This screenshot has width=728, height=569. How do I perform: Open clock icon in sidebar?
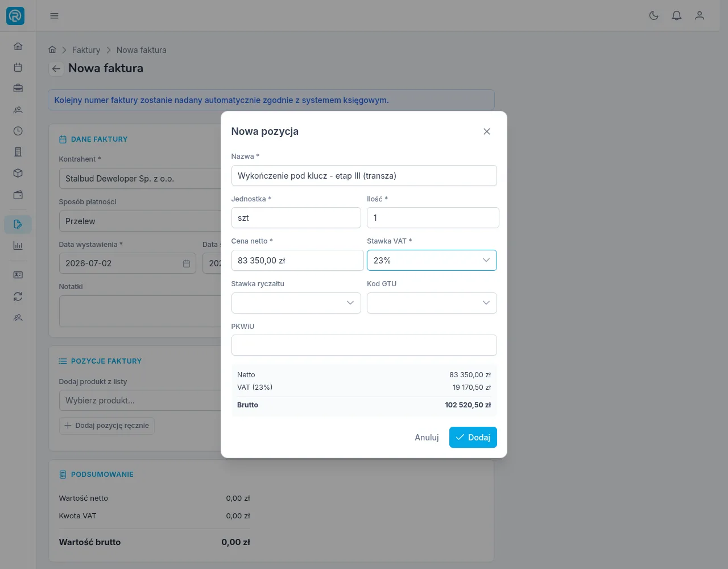[18, 131]
